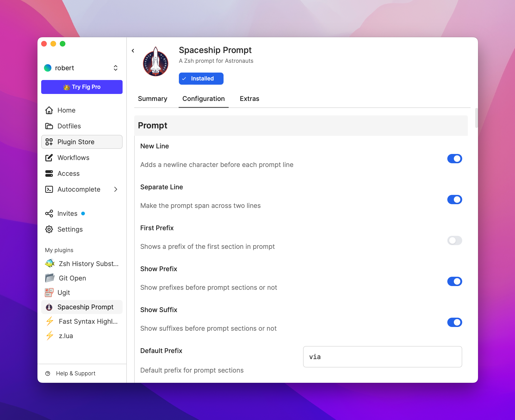Click the 'A Zsh prompt for Astronauts' subtitle

click(216, 61)
